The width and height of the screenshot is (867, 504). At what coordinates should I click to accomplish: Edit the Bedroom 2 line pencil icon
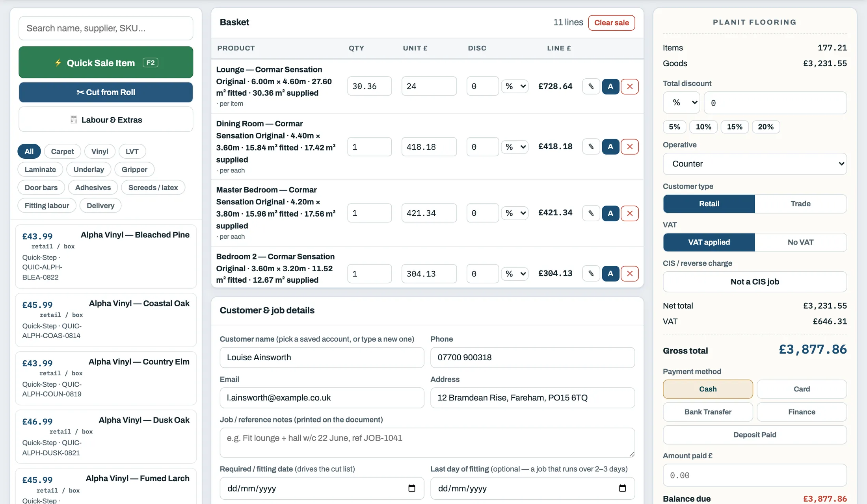pos(591,273)
